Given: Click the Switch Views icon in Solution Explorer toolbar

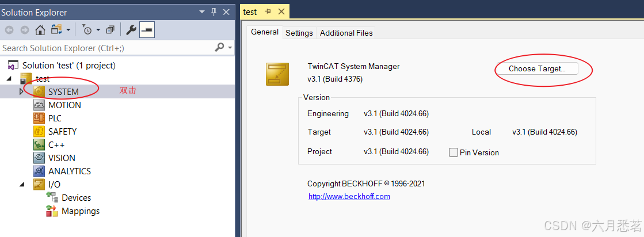Looking at the screenshot, I should pyautogui.click(x=56, y=29).
